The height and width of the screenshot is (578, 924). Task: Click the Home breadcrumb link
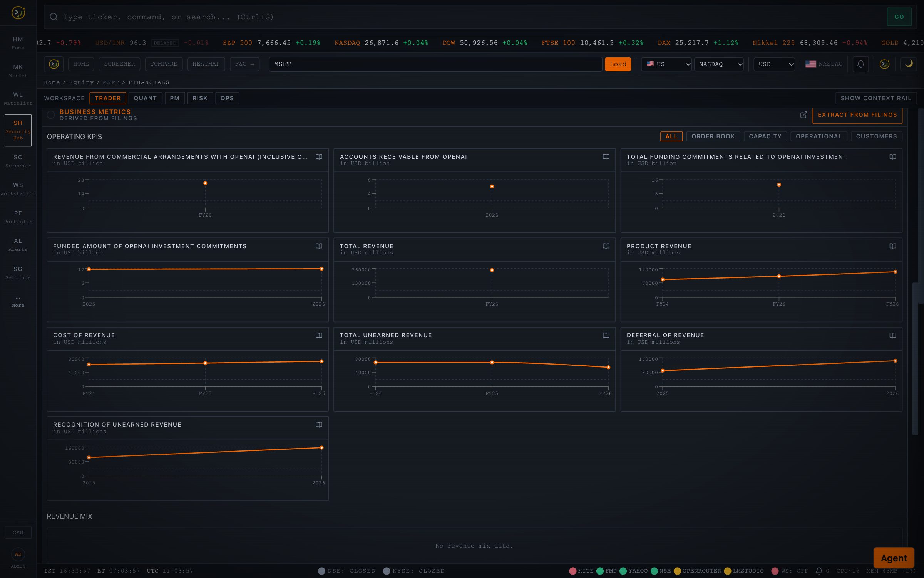[52, 82]
